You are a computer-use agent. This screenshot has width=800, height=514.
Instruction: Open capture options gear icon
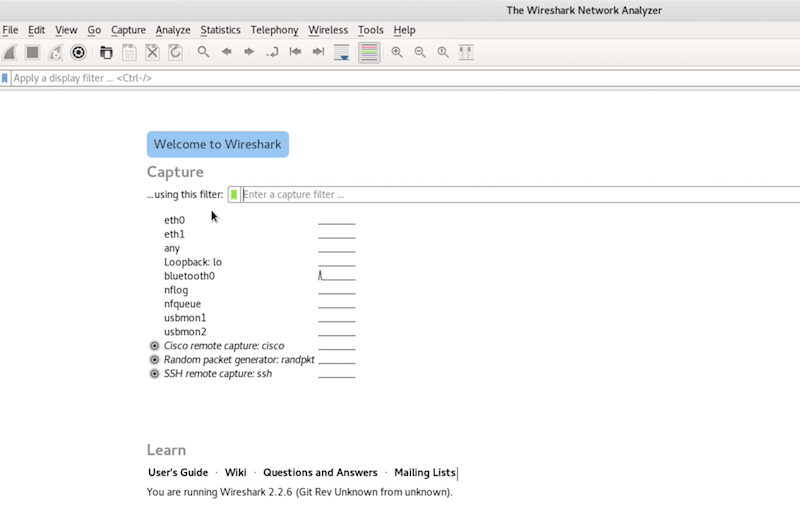coord(79,52)
